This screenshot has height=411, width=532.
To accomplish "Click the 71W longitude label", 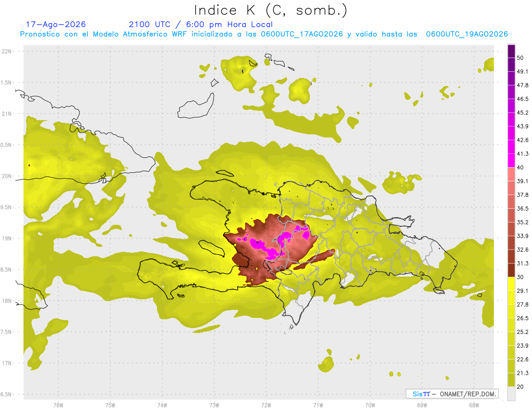I will [318, 405].
